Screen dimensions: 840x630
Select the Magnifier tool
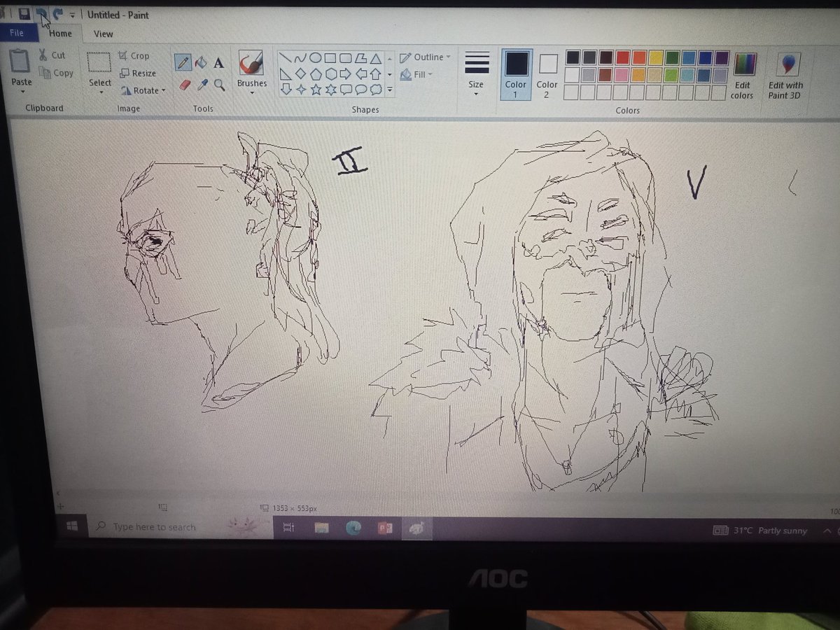(x=219, y=85)
